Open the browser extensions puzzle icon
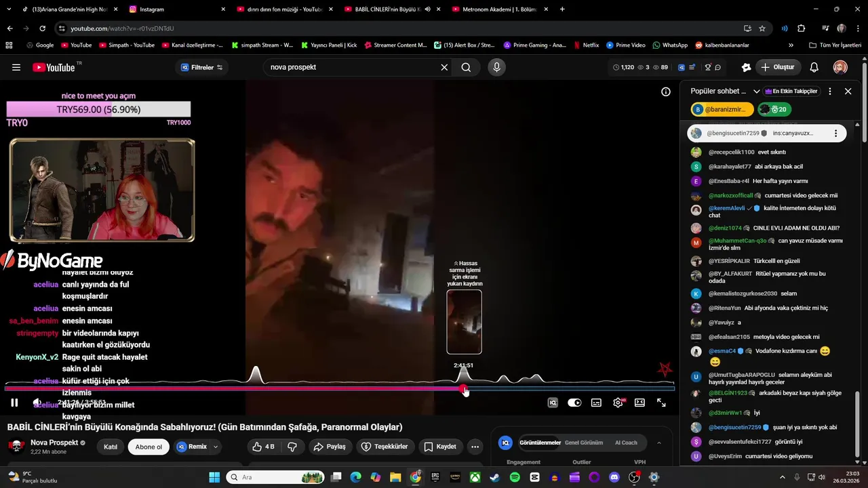 point(801,28)
